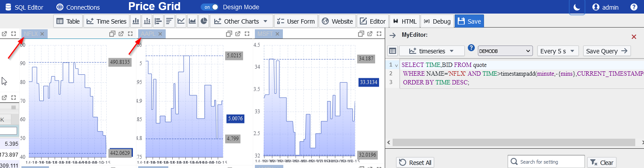Add a Website component
This screenshot has height=168, width=644.
coord(337,21)
